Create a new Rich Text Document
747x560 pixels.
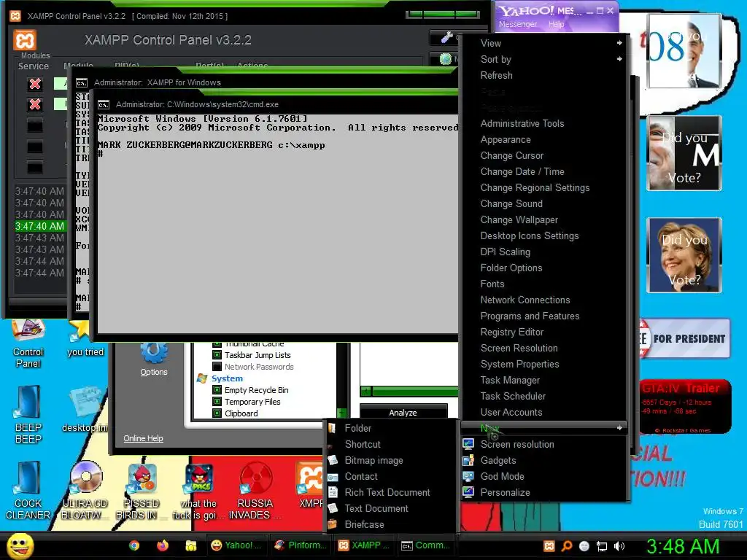pyautogui.click(x=387, y=492)
